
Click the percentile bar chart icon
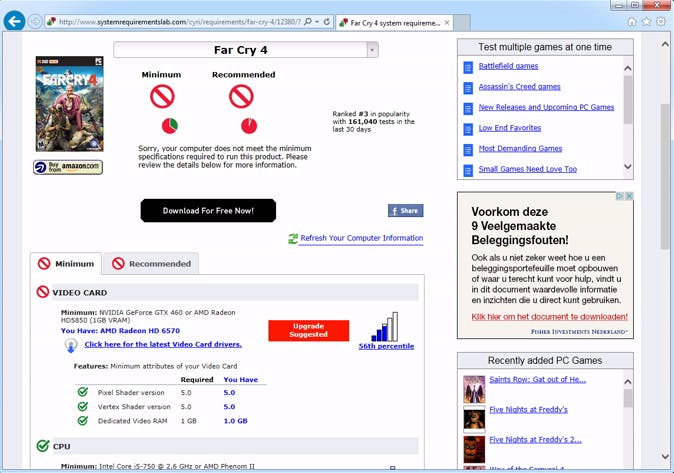tap(385, 327)
